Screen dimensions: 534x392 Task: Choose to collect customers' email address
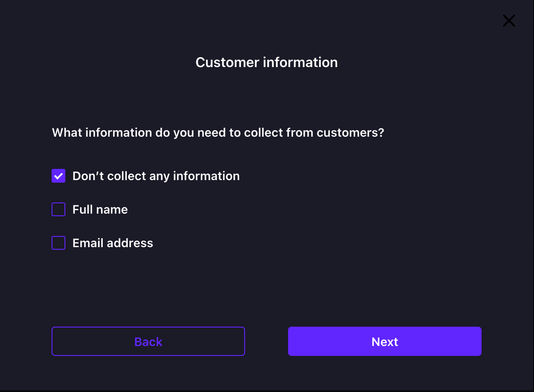tap(58, 243)
